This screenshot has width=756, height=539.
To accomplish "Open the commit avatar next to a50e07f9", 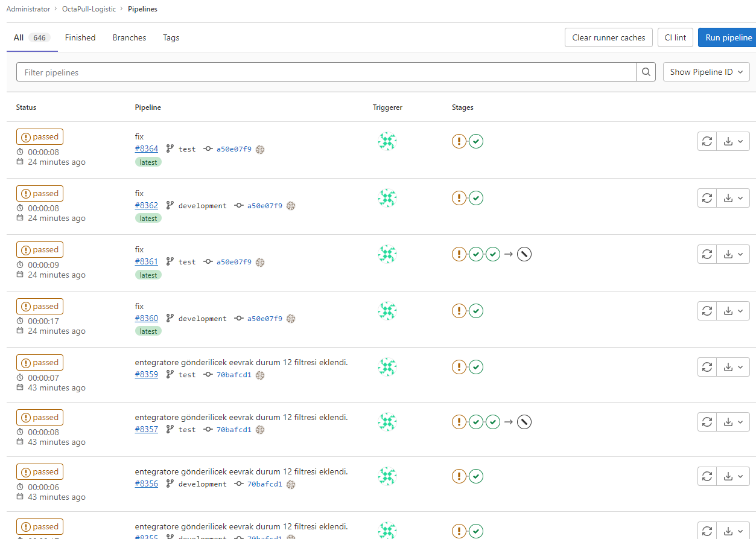I will [x=259, y=149].
